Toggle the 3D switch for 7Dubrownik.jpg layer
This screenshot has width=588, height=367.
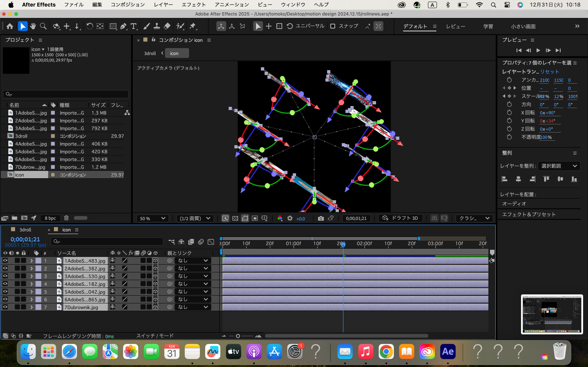tap(156, 307)
